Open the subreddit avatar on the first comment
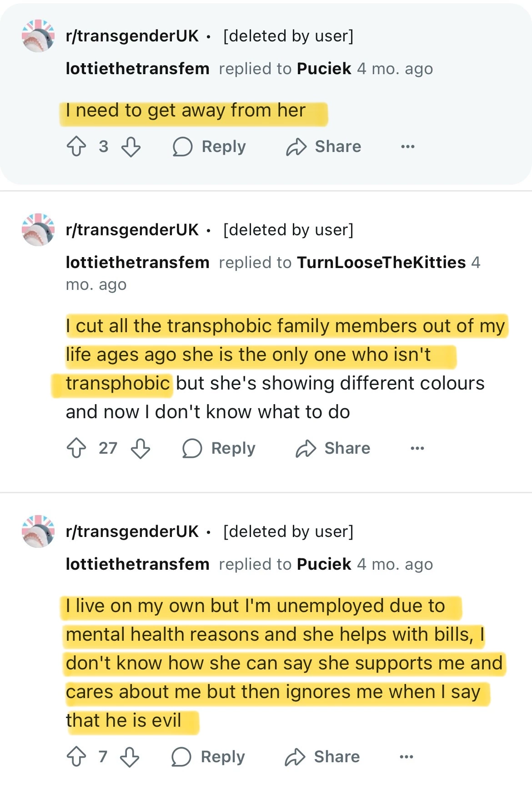 pos(38,36)
